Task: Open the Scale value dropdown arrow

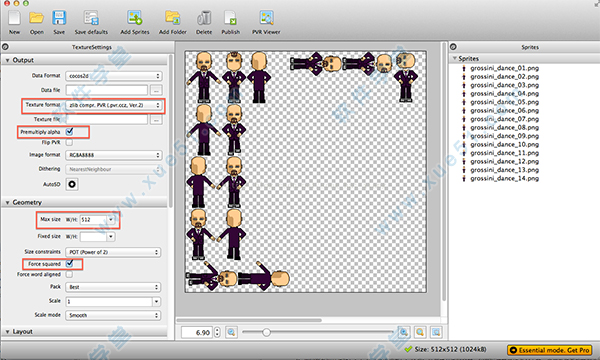Action: coord(156,301)
